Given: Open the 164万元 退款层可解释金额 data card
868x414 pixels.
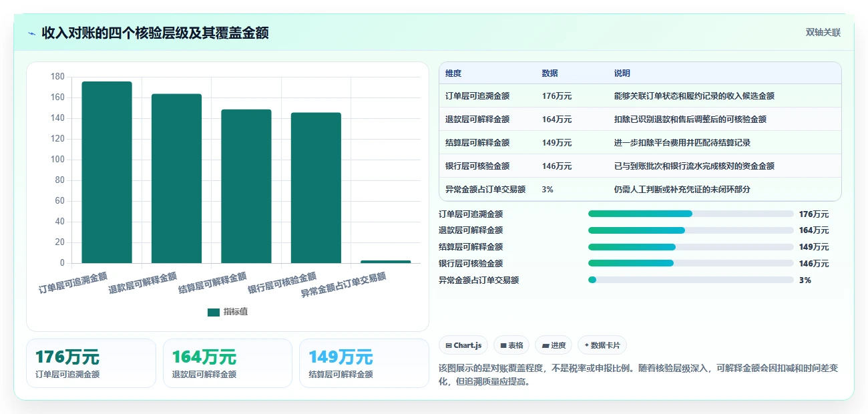Looking at the screenshot, I should tap(228, 363).
